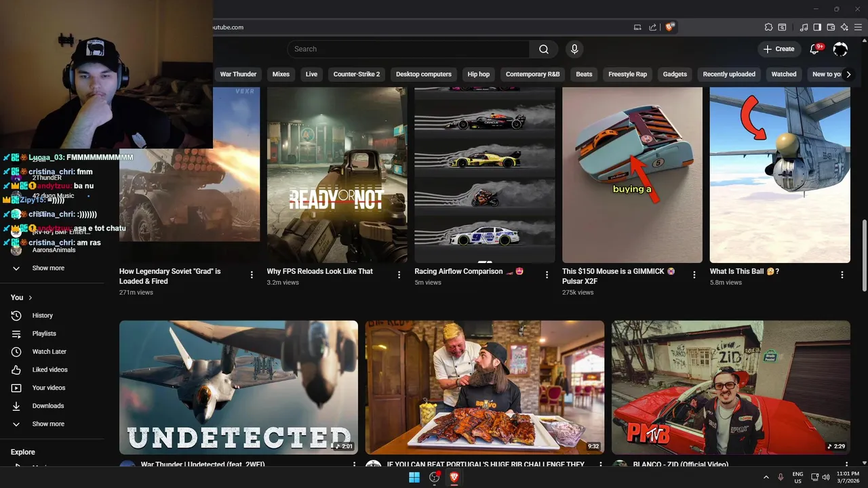The height and width of the screenshot is (488, 868).
Task: Click the Brave Shields lion icon
Action: click(x=670, y=27)
